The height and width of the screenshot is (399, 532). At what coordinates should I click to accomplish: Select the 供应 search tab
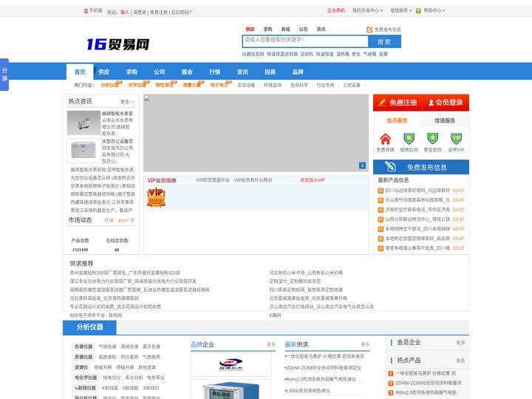[250, 30]
